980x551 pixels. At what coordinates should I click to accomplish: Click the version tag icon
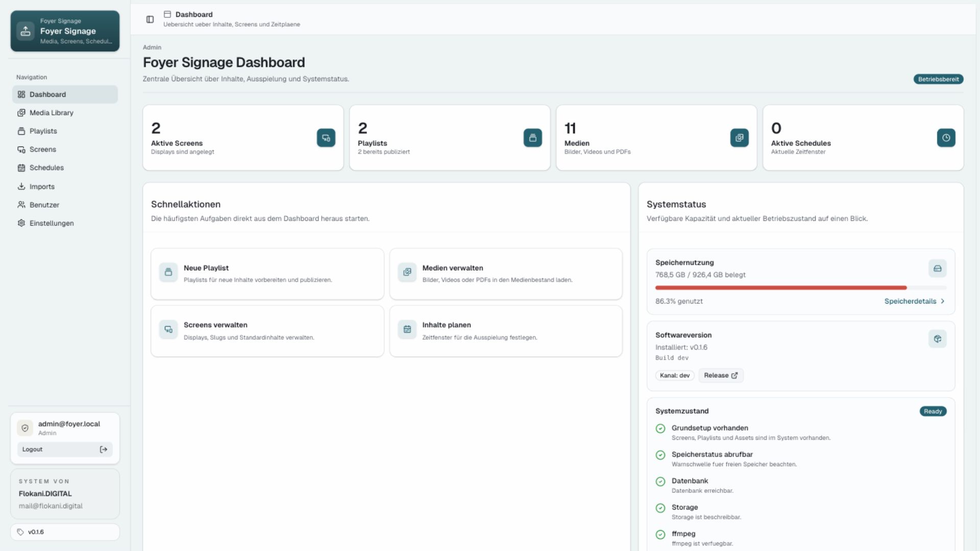click(20, 532)
